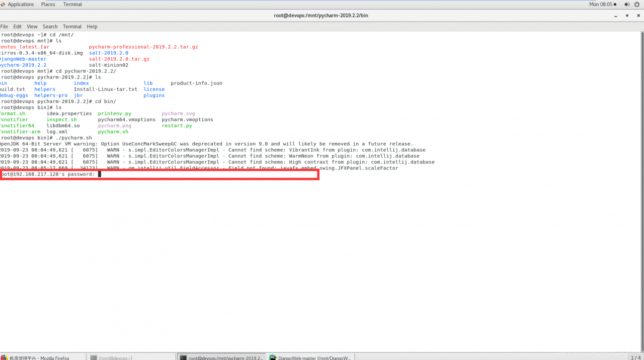Click the volume speaker icon
The width and height of the screenshot is (644, 360).
click(627, 5)
